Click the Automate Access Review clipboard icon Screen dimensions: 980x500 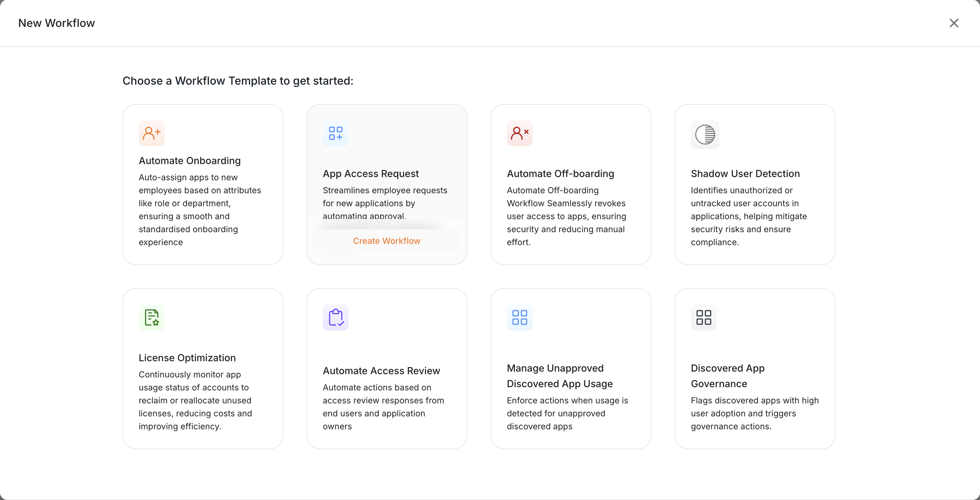tap(335, 317)
